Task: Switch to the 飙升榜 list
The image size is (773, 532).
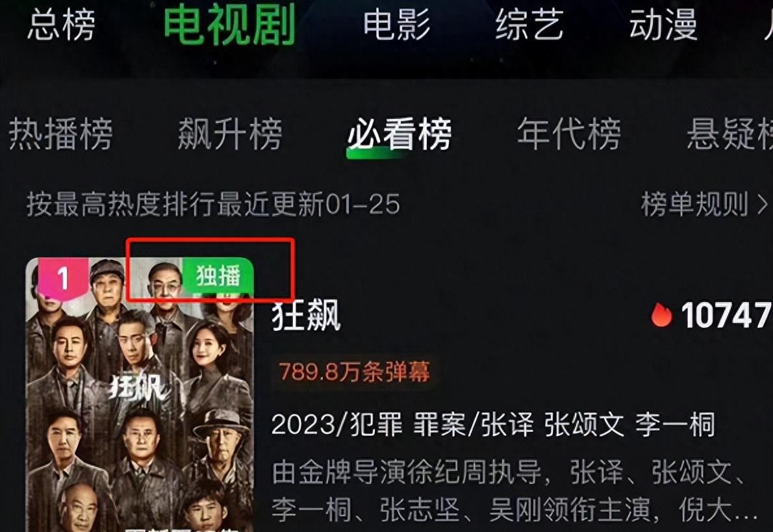Action: (x=230, y=134)
